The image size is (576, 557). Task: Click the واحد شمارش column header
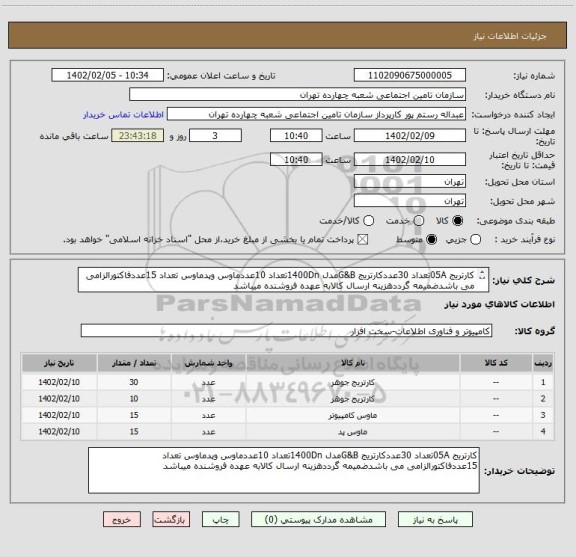pos(208,363)
